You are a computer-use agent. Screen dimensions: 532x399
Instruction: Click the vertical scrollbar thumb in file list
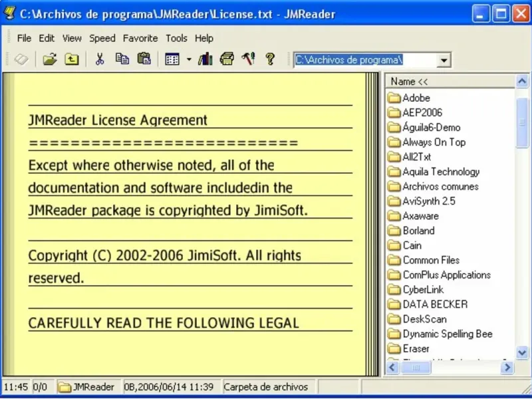[522, 122]
